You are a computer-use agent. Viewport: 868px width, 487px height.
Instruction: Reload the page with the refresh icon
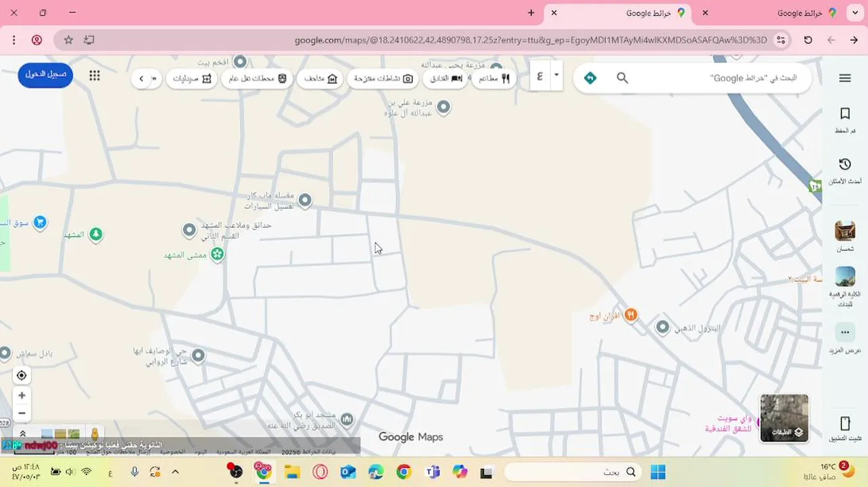click(808, 41)
